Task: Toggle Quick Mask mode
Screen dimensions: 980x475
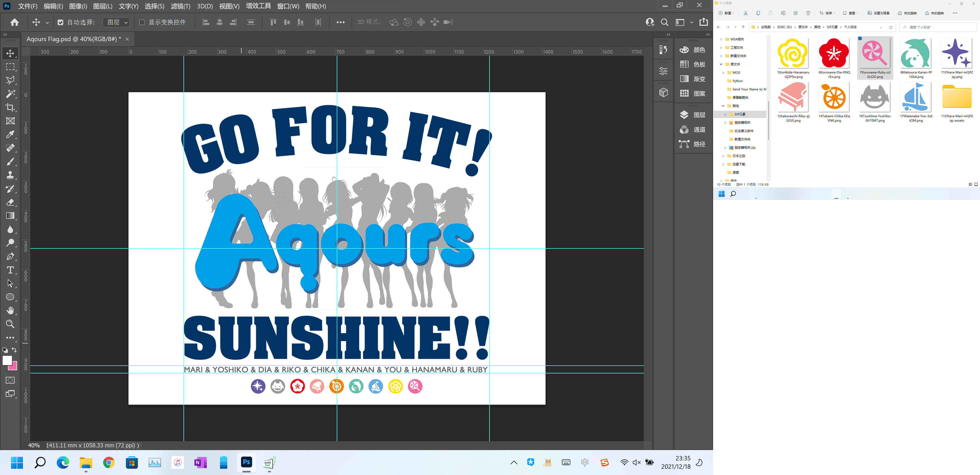Action: (10, 380)
